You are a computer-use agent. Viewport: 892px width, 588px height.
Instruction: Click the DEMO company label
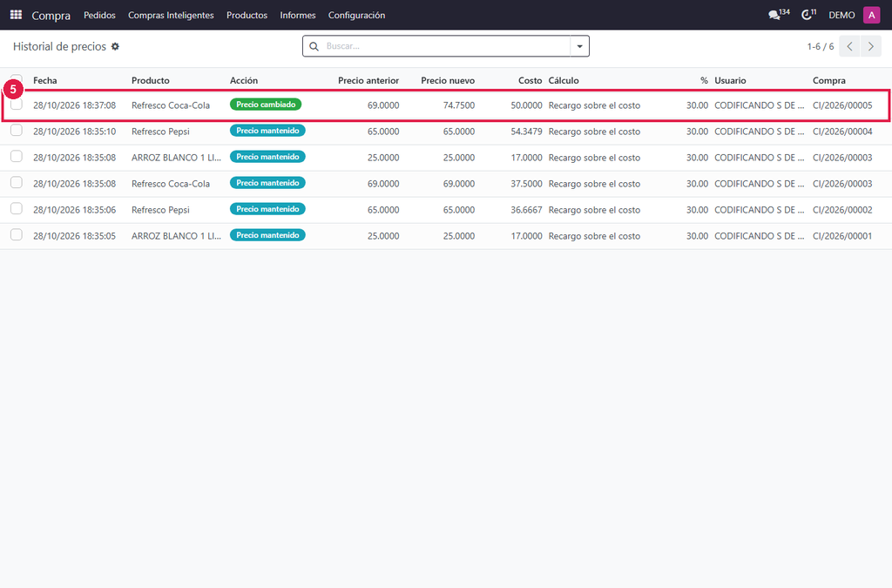point(841,16)
